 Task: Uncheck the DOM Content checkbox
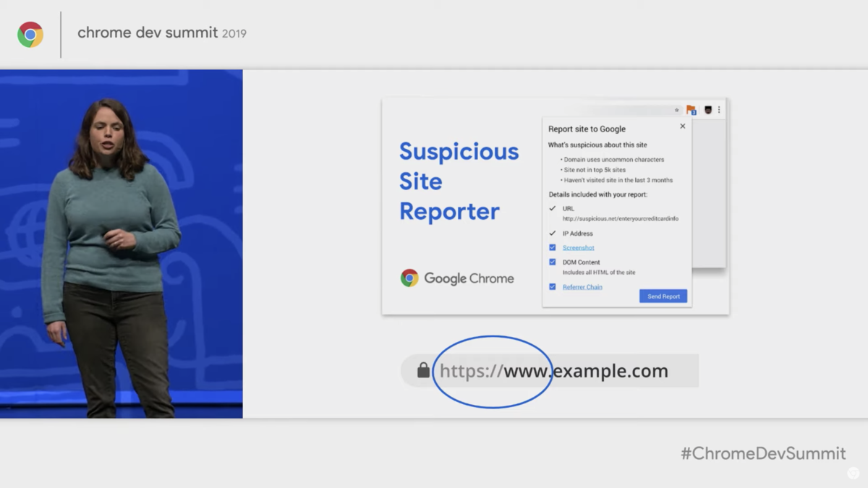coord(553,262)
